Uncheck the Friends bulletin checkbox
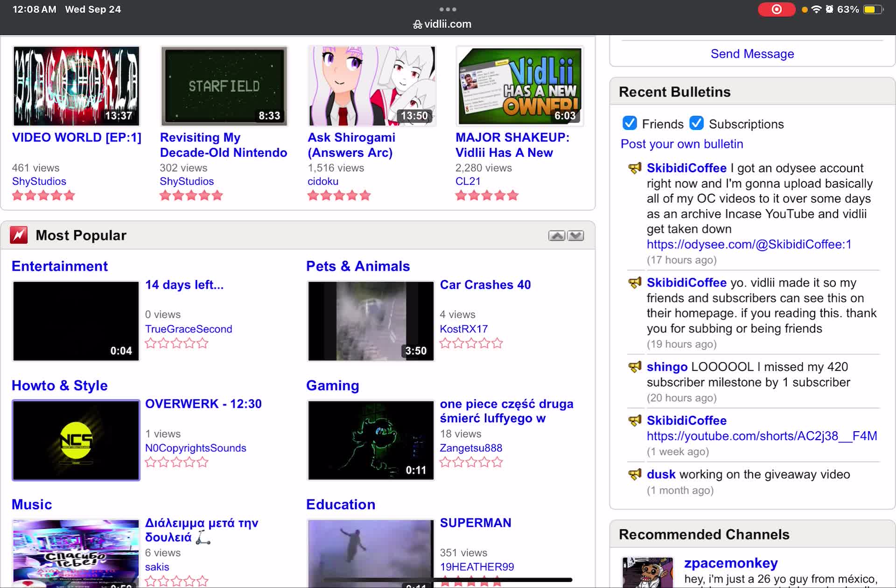 (x=630, y=123)
